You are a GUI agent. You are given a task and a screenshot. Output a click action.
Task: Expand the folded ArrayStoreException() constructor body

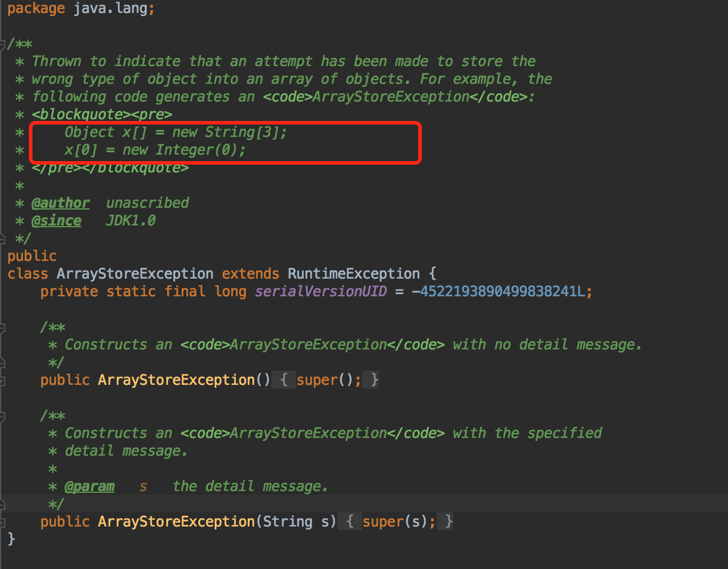[2, 381]
